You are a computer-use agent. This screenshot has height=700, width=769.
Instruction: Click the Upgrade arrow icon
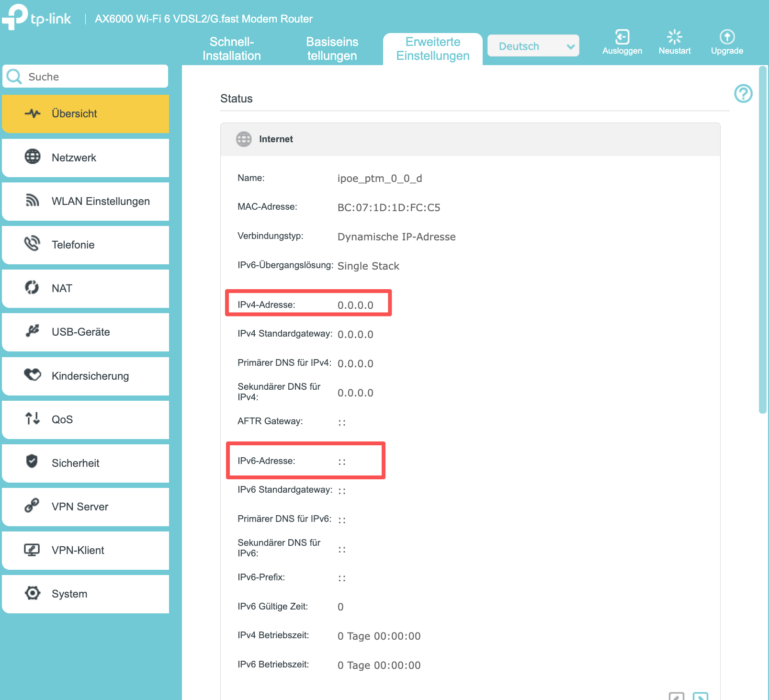pyautogui.click(x=727, y=37)
